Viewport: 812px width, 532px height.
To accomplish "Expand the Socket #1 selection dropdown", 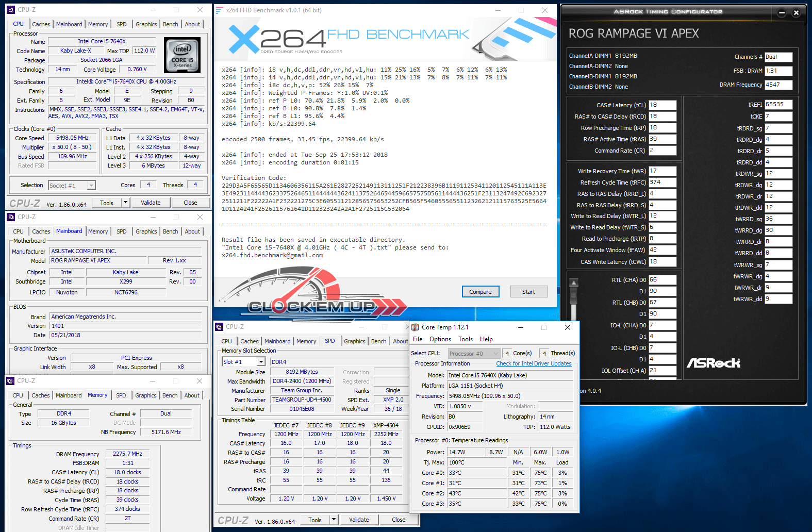I will click(91, 186).
